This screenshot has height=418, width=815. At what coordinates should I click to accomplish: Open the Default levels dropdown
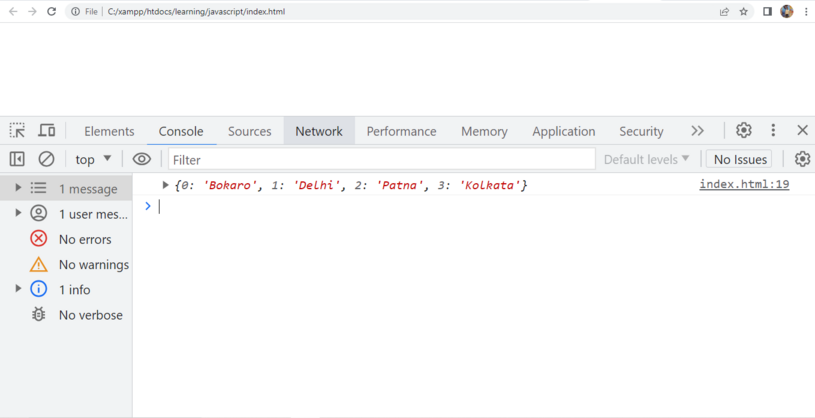pos(646,159)
